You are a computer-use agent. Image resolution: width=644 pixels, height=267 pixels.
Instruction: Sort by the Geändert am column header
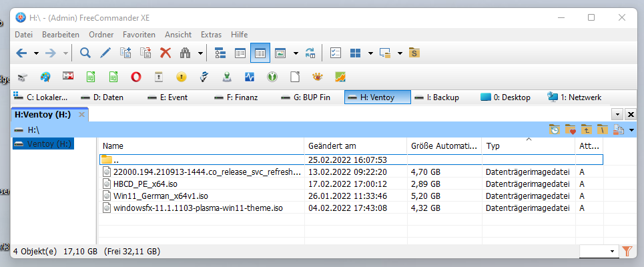click(x=356, y=146)
